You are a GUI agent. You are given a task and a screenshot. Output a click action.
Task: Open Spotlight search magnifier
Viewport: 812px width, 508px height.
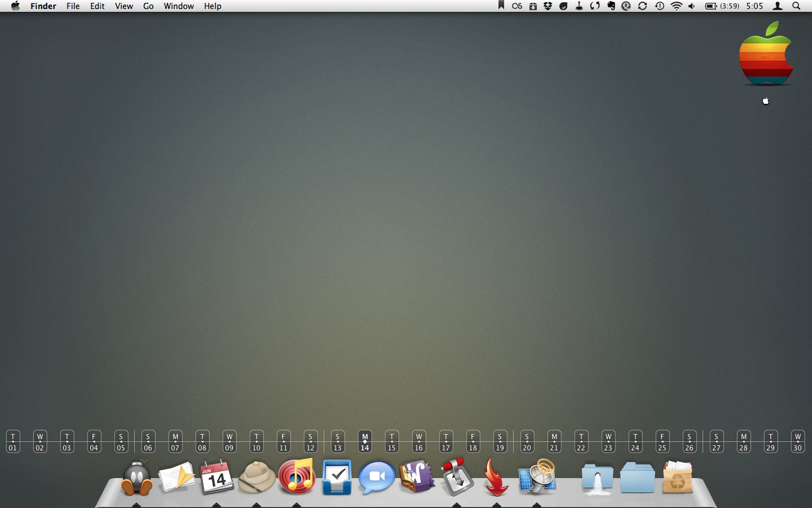coord(796,6)
